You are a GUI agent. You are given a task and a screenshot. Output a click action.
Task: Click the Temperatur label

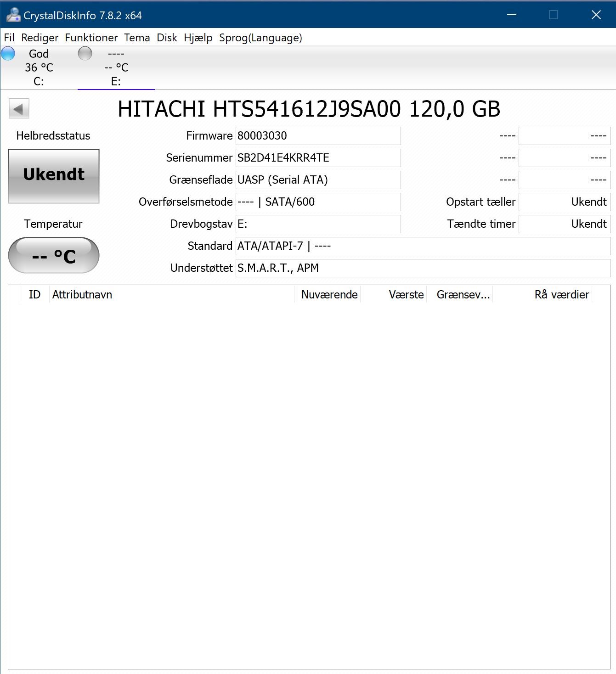pos(53,224)
